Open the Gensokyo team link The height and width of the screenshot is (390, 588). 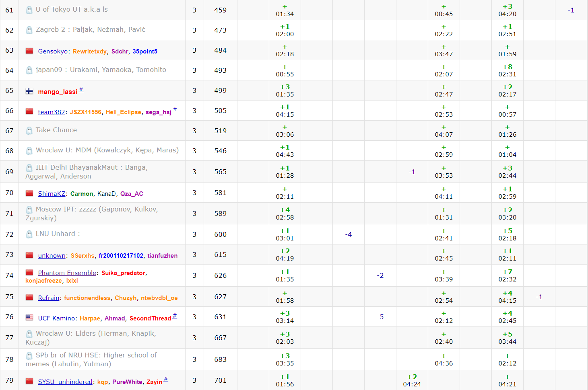[x=53, y=51]
